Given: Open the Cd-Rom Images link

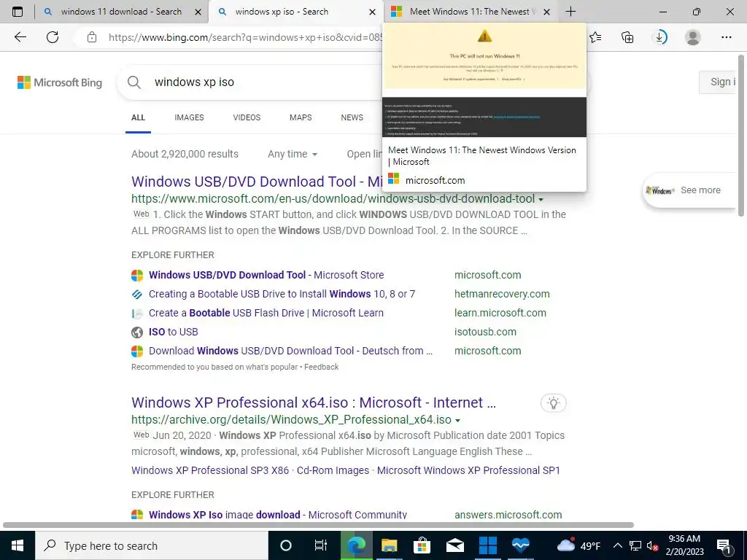Looking at the screenshot, I should click(x=333, y=470).
